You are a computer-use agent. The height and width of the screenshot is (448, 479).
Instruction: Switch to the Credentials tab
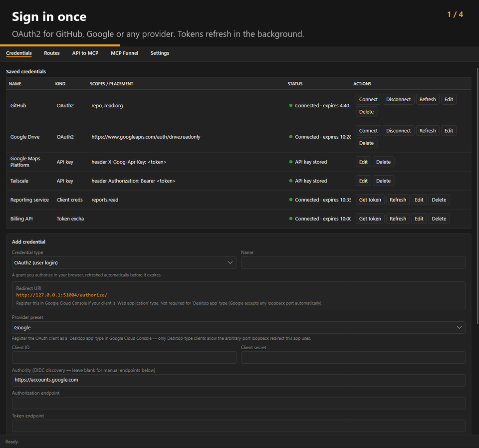click(x=19, y=53)
